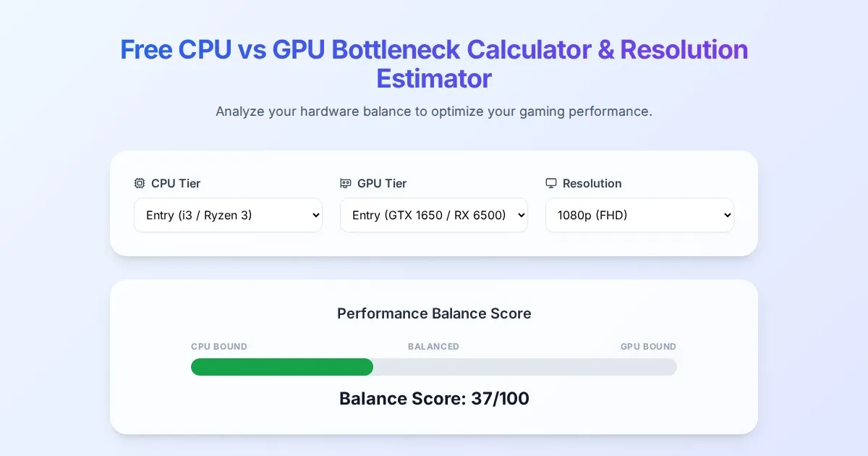Image resolution: width=868 pixels, height=456 pixels.
Task: Click the chevron arrow on Entry (i3 / Ryzen 3)
Action: point(315,215)
